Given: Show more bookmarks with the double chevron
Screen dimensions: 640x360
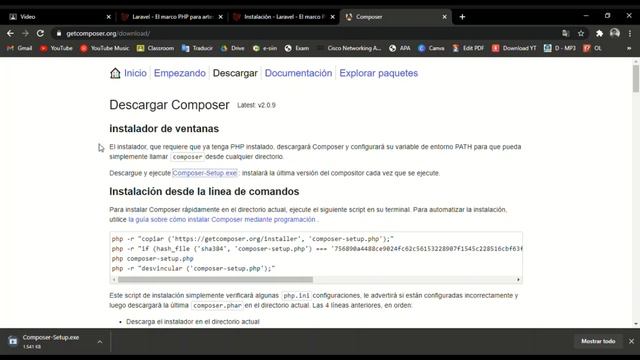Looking at the screenshot, I should click(629, 48).
